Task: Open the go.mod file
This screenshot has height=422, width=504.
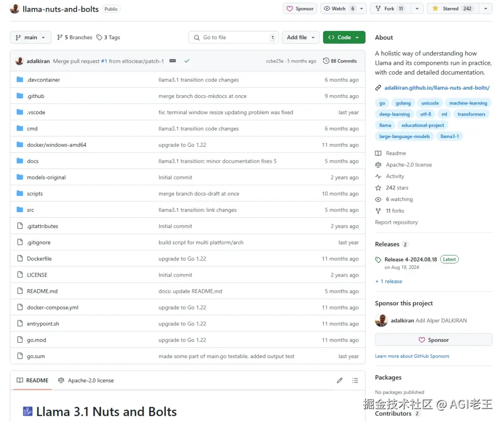Action: [36, 340]
